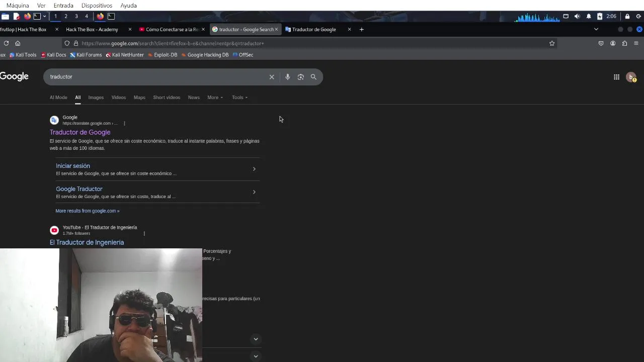Switch to the Hack The Box - Academy tab
This screenshot has height=362, width=644.
click(x=92, y=29)
